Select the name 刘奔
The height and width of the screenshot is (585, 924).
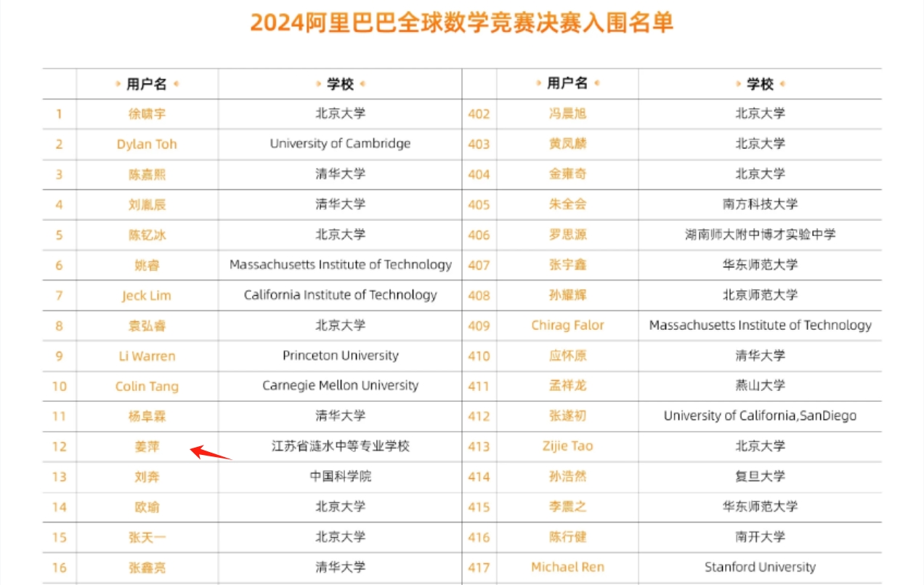point(147,477)
